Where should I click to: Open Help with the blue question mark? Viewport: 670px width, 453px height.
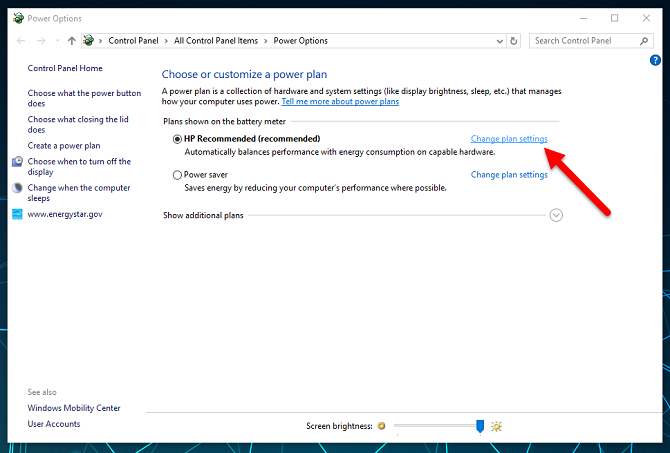tap(655, 61)
